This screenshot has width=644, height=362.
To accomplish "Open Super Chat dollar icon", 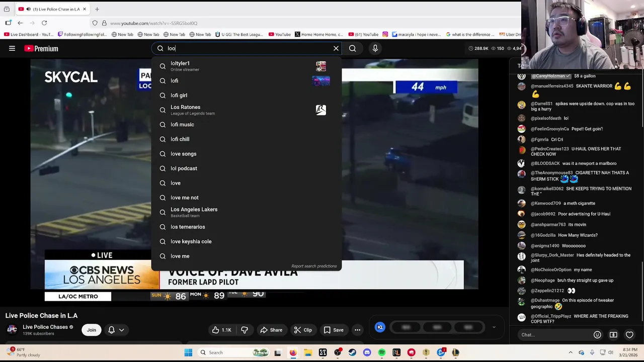I will 613,335.
